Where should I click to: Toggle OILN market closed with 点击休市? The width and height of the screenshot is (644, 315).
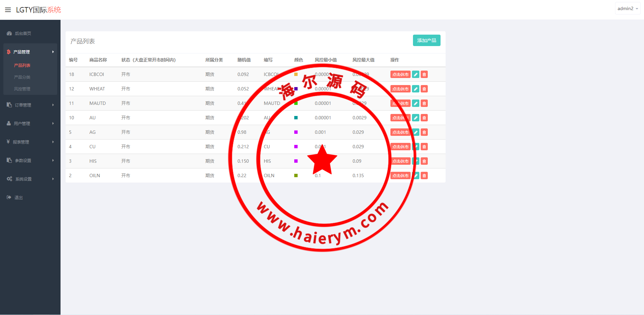[x=400, y=176]
